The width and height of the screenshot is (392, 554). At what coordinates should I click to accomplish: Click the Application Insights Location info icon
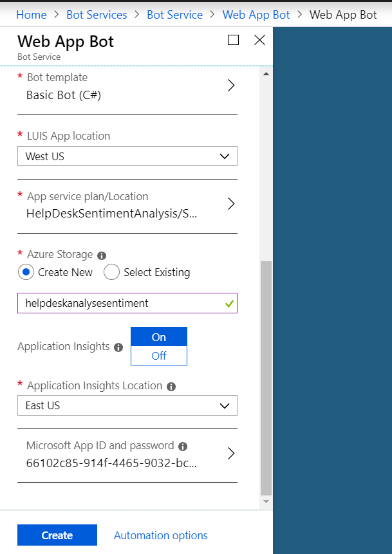171,387
